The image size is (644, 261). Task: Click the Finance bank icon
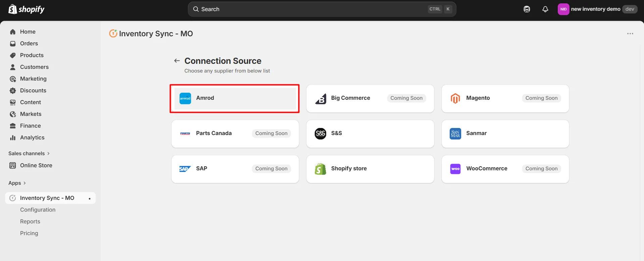tap(13, 126)
